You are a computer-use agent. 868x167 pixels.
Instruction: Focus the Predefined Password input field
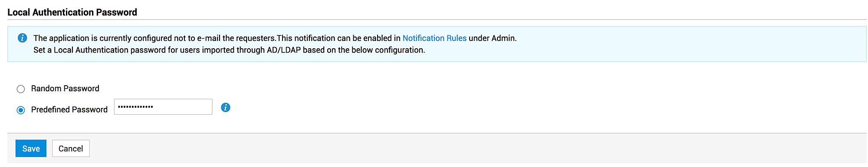(163, 107)
